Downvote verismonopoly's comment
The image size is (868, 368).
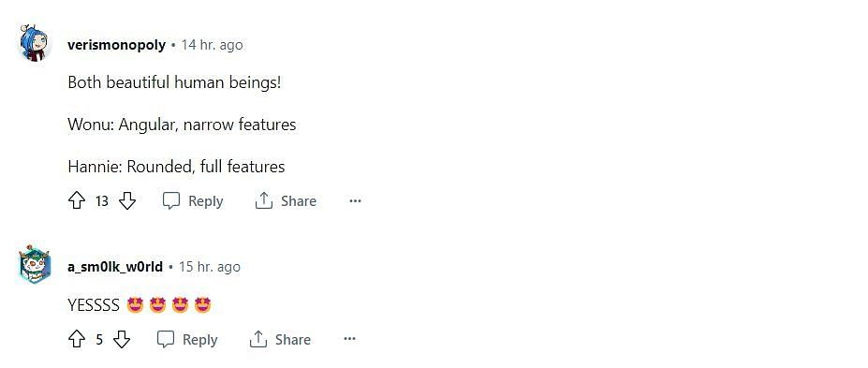click(127, 201)
